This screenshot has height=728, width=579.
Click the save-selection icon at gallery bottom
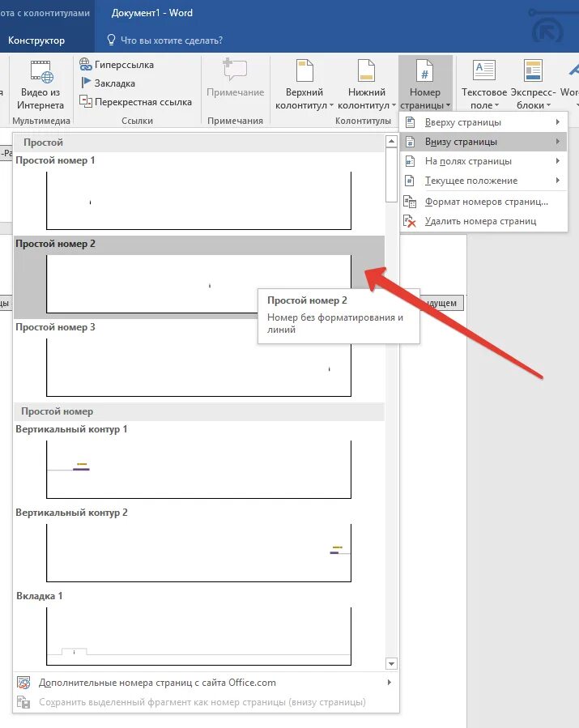(23, 702)
